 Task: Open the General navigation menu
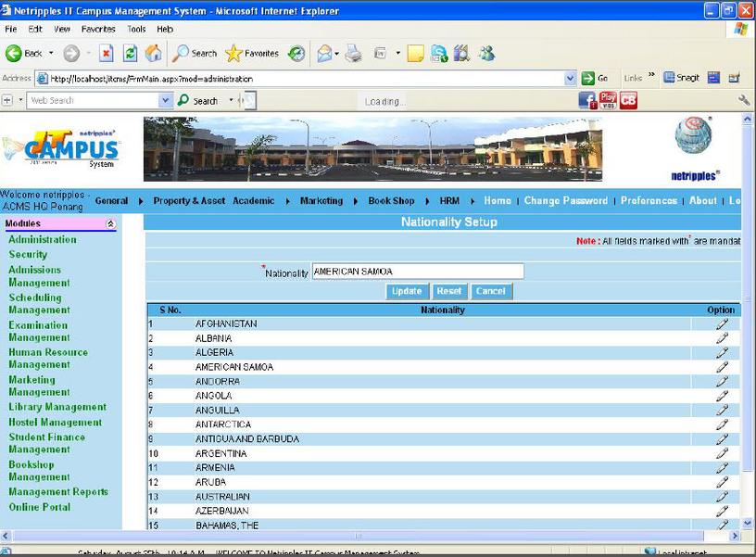click(112, 200)
